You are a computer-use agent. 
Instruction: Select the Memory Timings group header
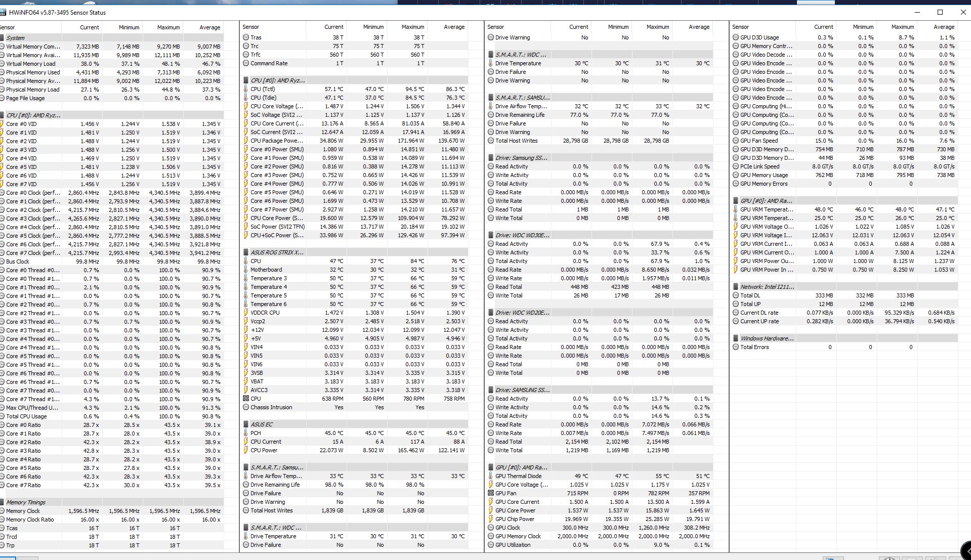(x=111, y=502)
